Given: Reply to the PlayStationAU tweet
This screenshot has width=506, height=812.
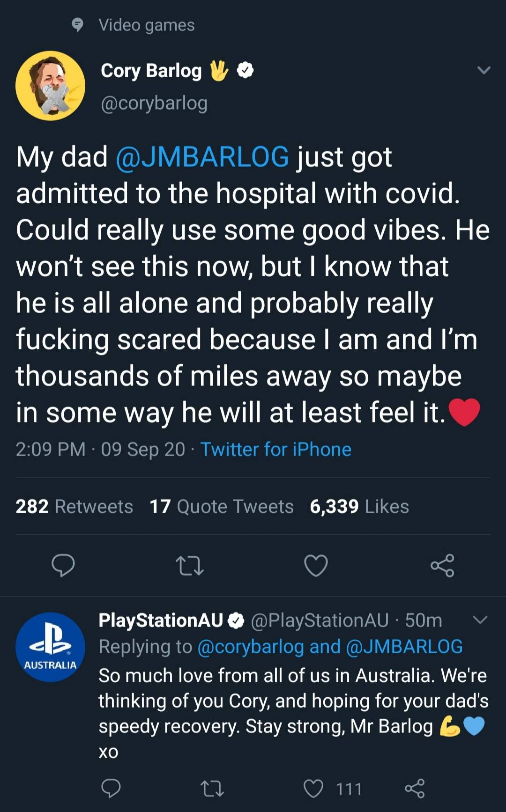Looking at the screenshot, I should tap(111, 789).
